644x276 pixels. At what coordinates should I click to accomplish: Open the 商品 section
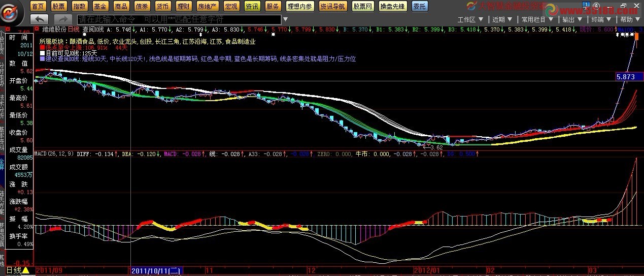(x=121, y=6)
